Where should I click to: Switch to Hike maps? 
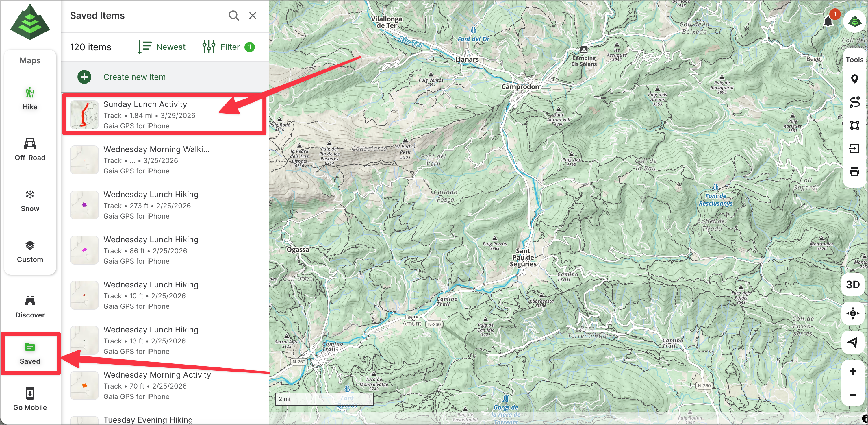click(x=30, y=98)
